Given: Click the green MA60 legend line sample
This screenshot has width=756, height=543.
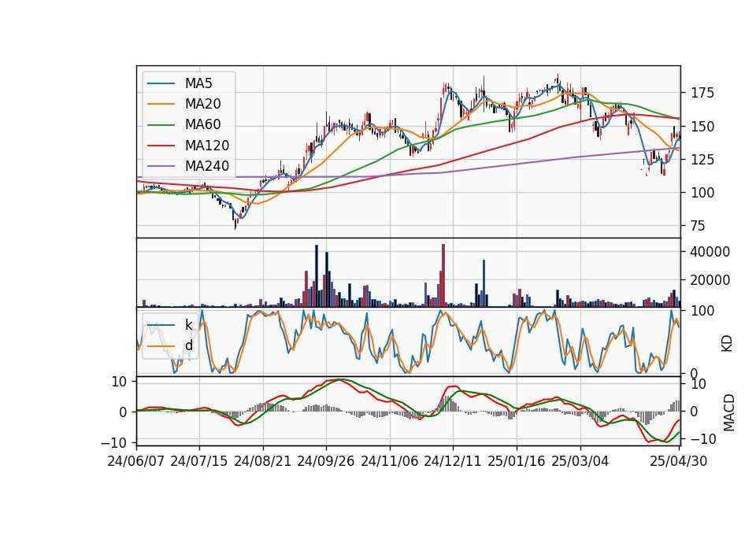Looking at the screenshot, I should click(161, 125).
